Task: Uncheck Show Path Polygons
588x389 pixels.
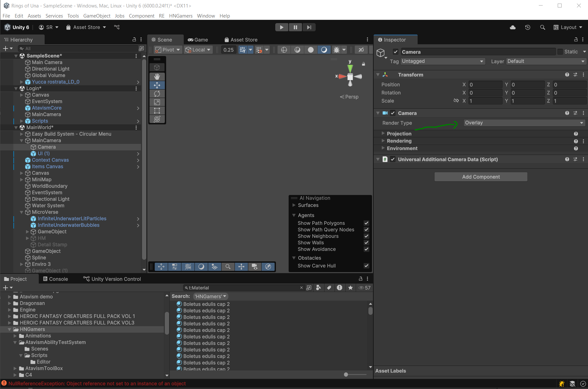Action: pos(366,223)
